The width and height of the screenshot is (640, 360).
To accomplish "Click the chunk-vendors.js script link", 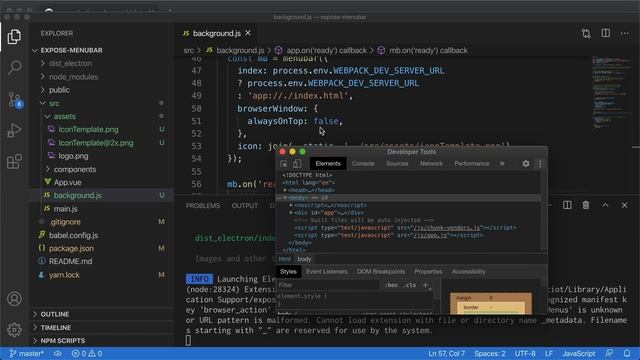I will click(447, 228).
